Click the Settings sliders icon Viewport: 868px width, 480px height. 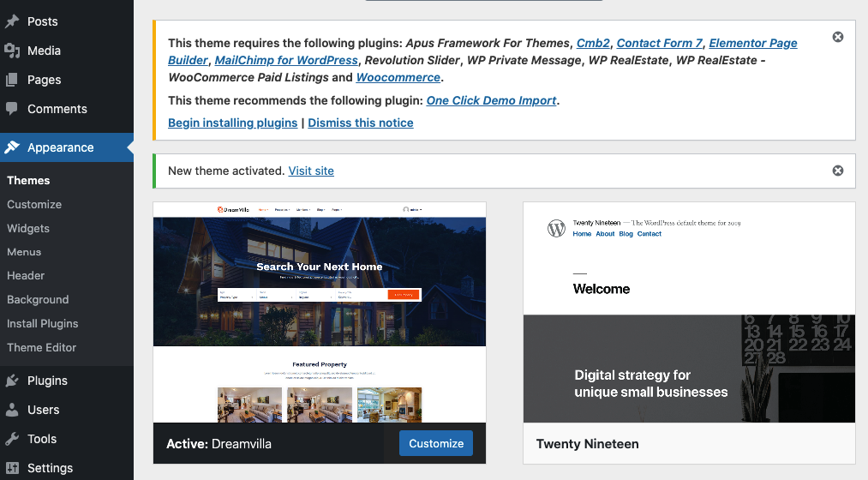[x=12, y=468]
